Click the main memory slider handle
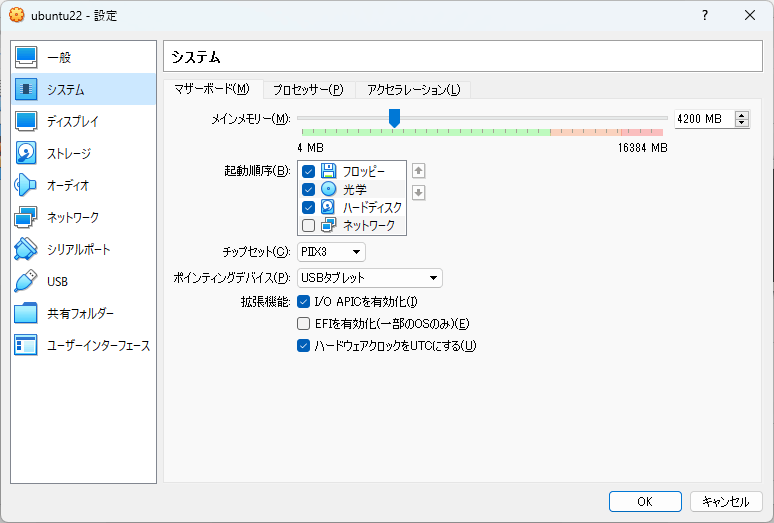This screenshot has height=523, width=774. pyautogui.click(x=394, y=118)
